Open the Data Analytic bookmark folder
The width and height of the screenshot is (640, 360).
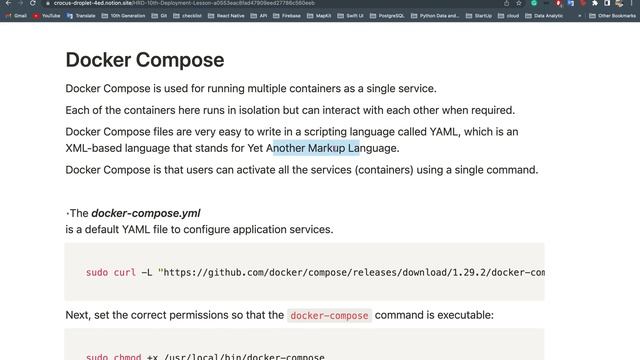[544, 16]
